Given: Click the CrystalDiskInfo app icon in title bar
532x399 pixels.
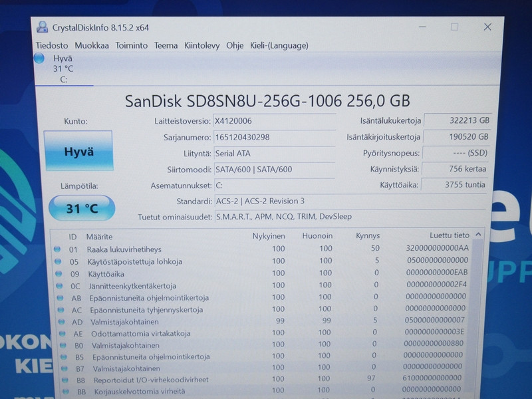Looking at the screenshot, I should [x=43, y=27].
